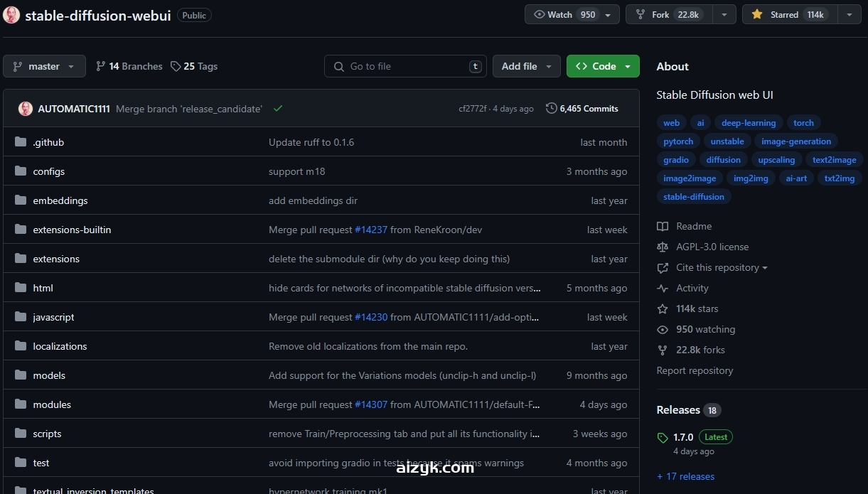868x494 pixels.
Task: Open the master branch dropdown
Action: (x=44, y=66)
